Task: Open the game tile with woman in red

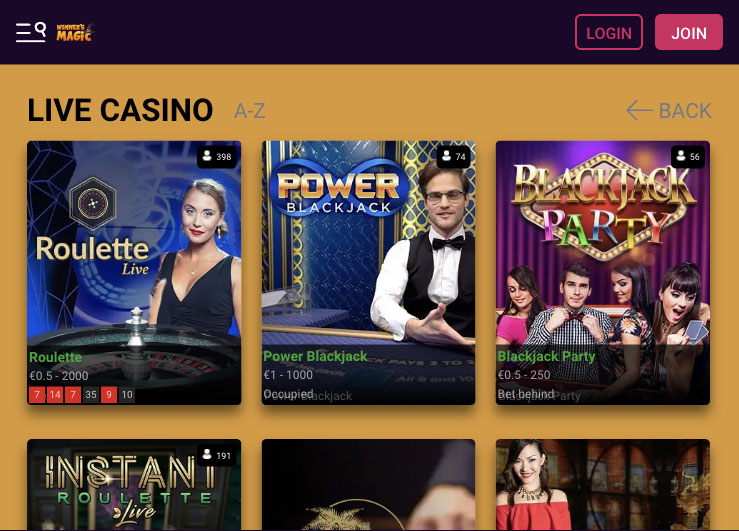Action: 603,484
